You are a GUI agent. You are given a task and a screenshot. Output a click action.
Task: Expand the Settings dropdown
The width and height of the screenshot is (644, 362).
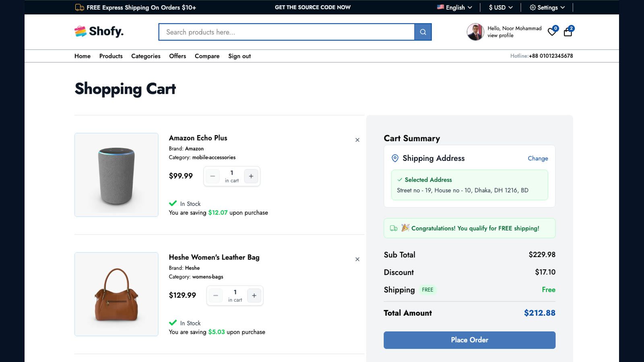pyautogui.click(x=547, y=7)
